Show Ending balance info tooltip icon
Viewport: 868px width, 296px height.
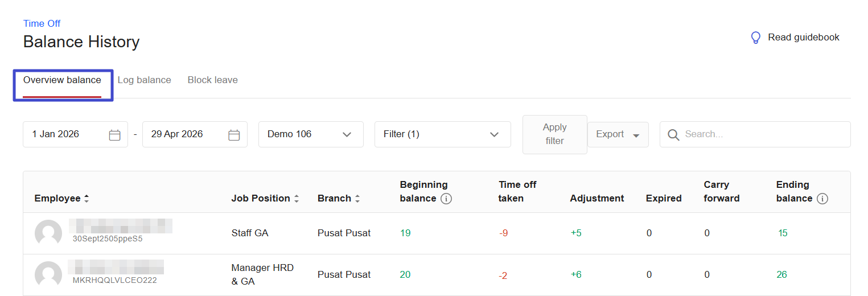(x=822, y=199)
